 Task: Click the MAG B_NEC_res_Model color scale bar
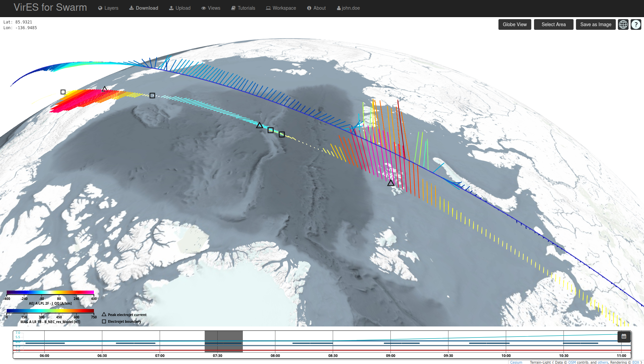50,311
